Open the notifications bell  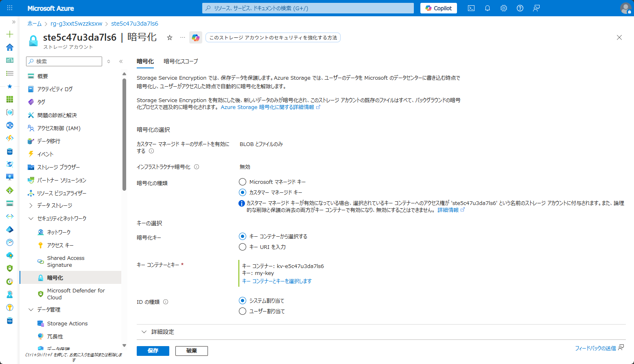coord(487,8)
